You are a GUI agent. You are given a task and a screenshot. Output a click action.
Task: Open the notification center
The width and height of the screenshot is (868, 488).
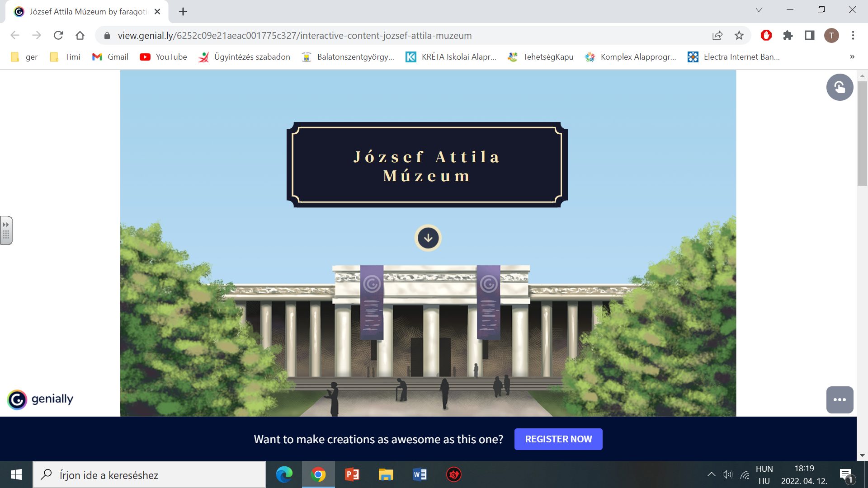pyautogui.click(x=846, y=475)
